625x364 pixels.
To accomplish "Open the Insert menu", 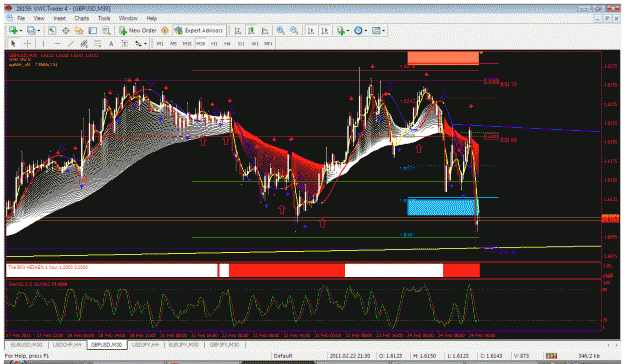I will (59, 18).
